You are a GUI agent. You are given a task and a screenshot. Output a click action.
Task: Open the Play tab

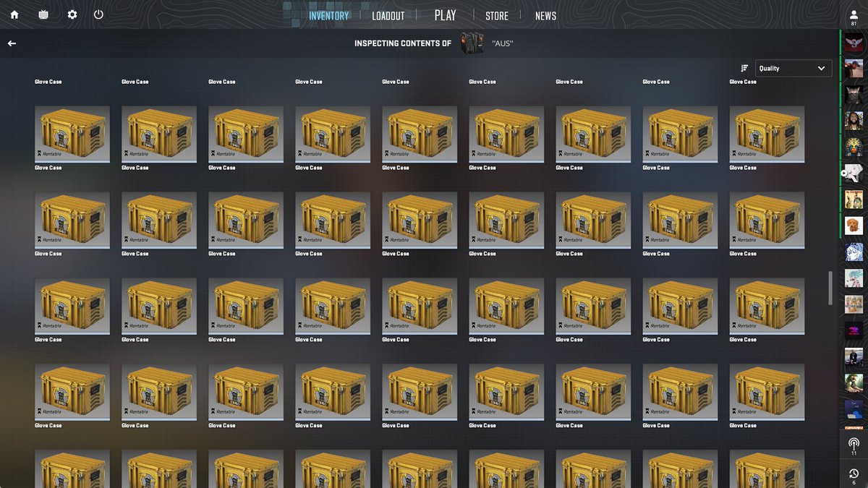coord(445,15)
